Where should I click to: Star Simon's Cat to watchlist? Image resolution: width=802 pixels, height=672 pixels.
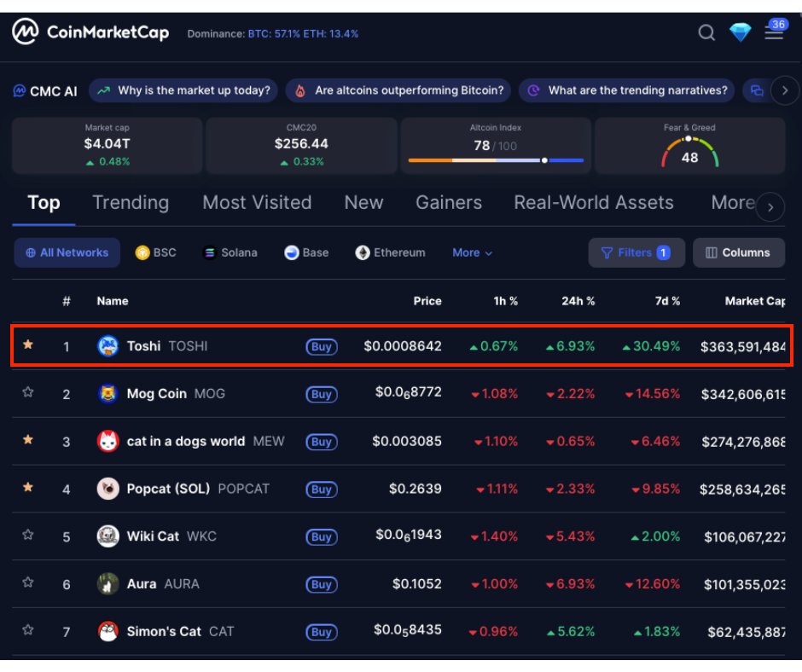(x=28, y=629)
